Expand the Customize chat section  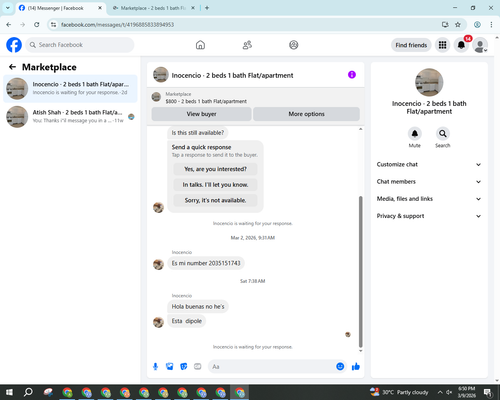tap(429, 164)
